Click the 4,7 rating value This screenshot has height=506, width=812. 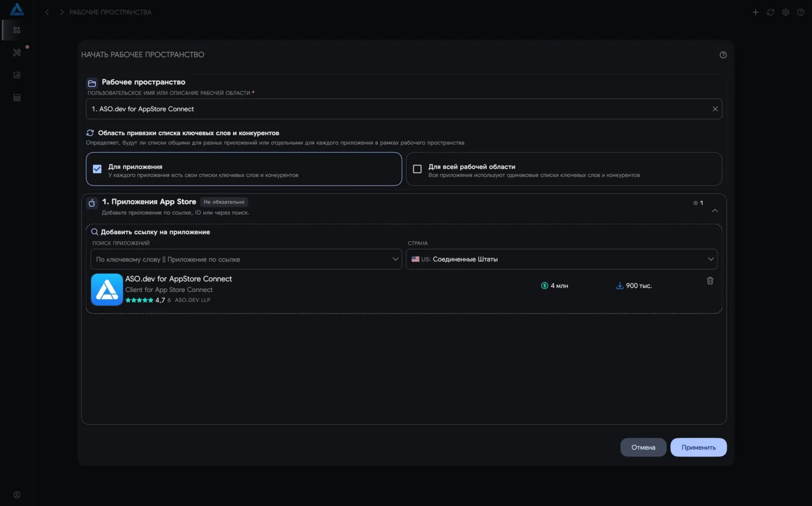[160, 300]
